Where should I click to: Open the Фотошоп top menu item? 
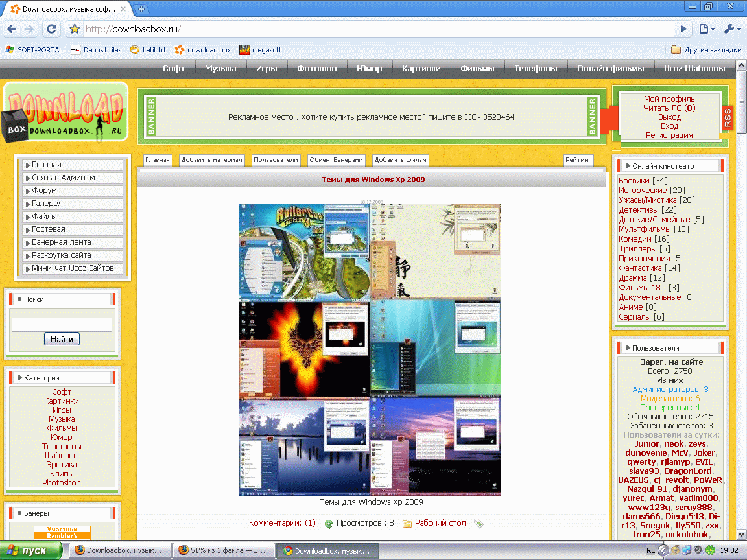(x=317, y=69)
